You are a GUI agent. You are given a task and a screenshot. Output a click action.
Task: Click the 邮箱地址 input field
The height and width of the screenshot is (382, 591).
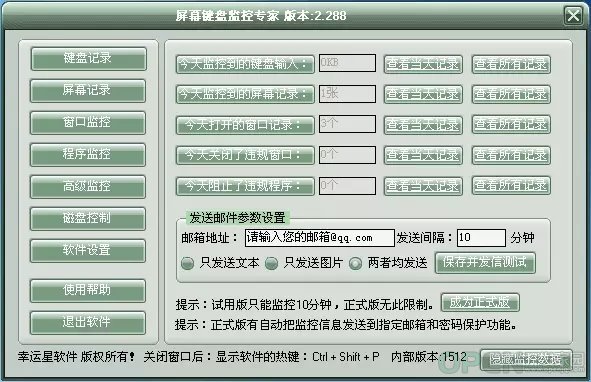320,238
